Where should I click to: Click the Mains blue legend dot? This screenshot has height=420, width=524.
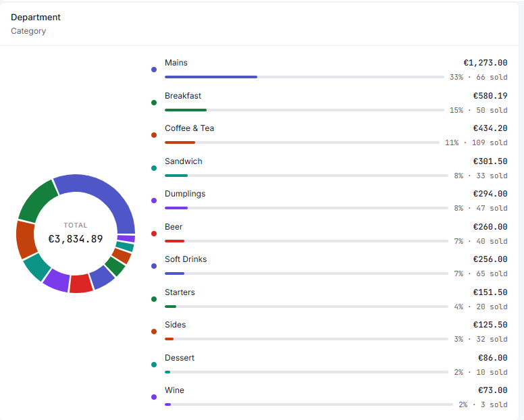154,70
